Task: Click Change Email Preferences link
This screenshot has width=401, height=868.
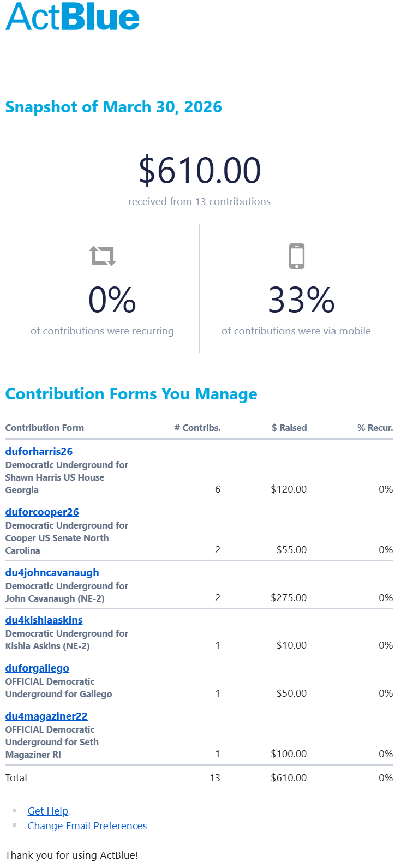Action: pyautogui.click(x=87, y=825)
